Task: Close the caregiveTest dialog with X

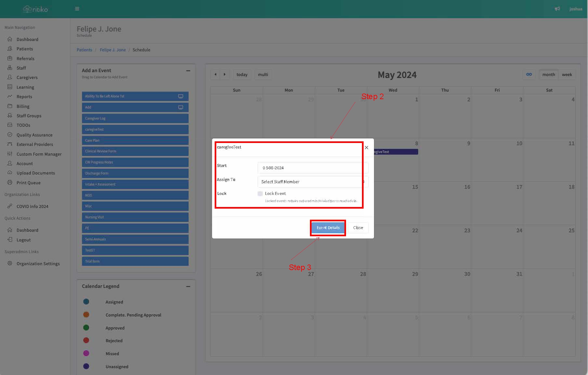Action: 367,148
